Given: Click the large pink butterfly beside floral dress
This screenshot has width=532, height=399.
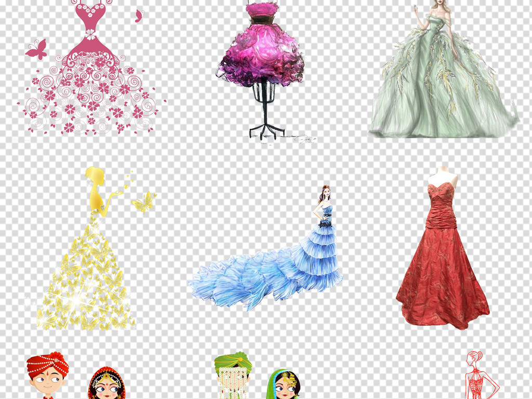Looking at the screenshot, I should click(36, 49).
